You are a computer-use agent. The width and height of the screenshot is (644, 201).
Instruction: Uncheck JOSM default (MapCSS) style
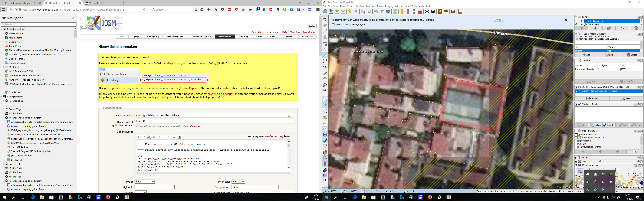coord(577,138)
